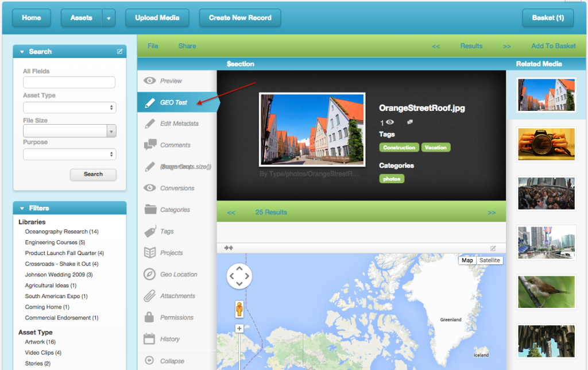Screen dimensions: 588x370
Task: Select the bird related media thumbnail
Action: pos(547,292)
